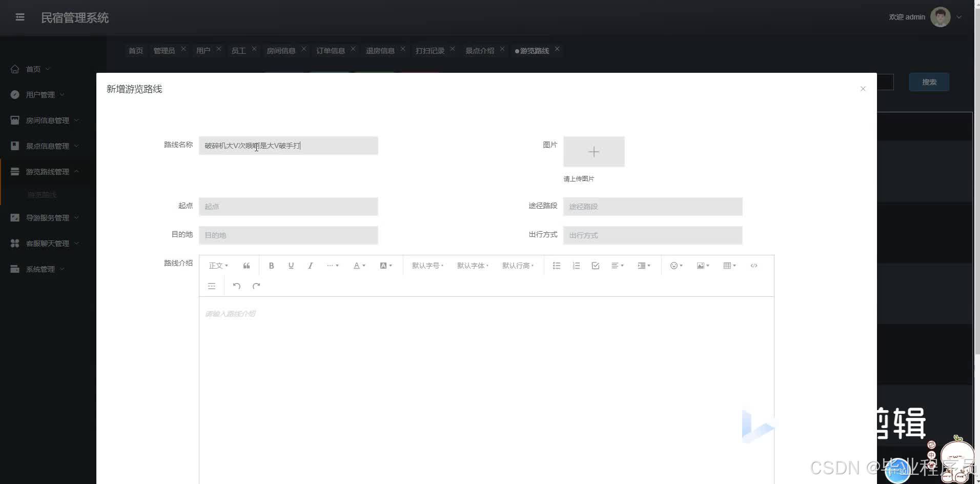
Task: Redo the last editor action
Action: coord(256,286)
